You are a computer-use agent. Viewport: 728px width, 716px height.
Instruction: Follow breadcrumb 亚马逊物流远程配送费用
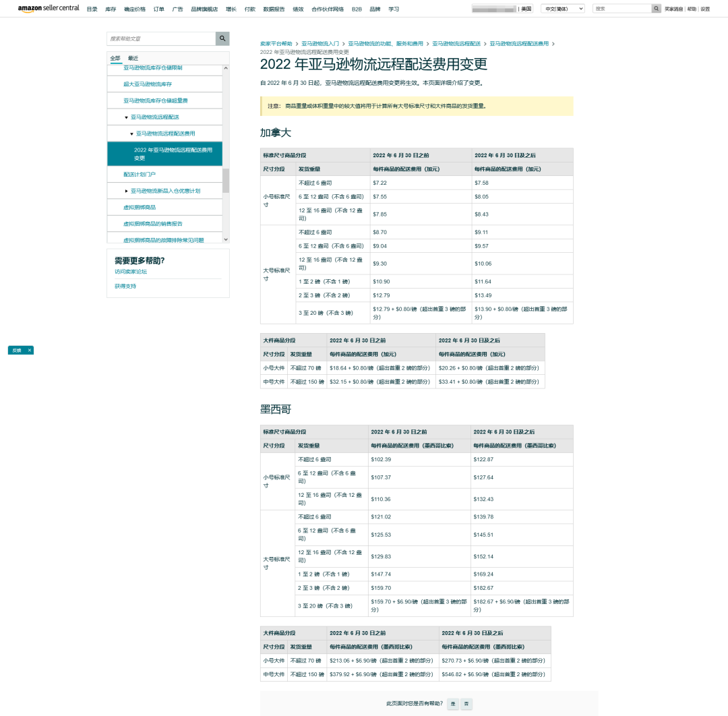pos(519,44)
